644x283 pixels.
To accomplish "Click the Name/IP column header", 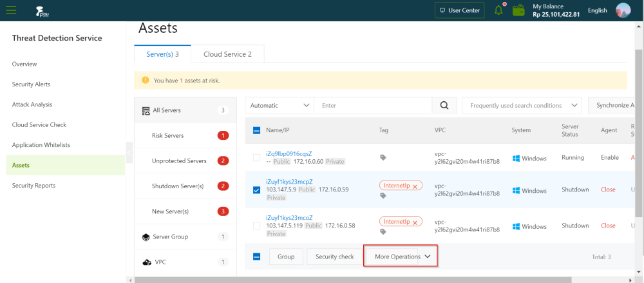I will [x=278, y=130].
